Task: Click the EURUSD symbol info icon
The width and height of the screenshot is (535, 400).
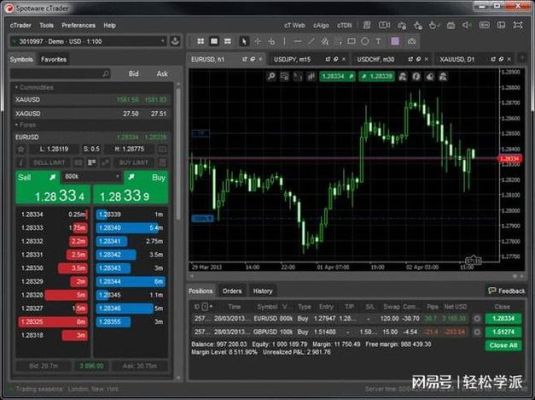Action: tap(21, 163)
